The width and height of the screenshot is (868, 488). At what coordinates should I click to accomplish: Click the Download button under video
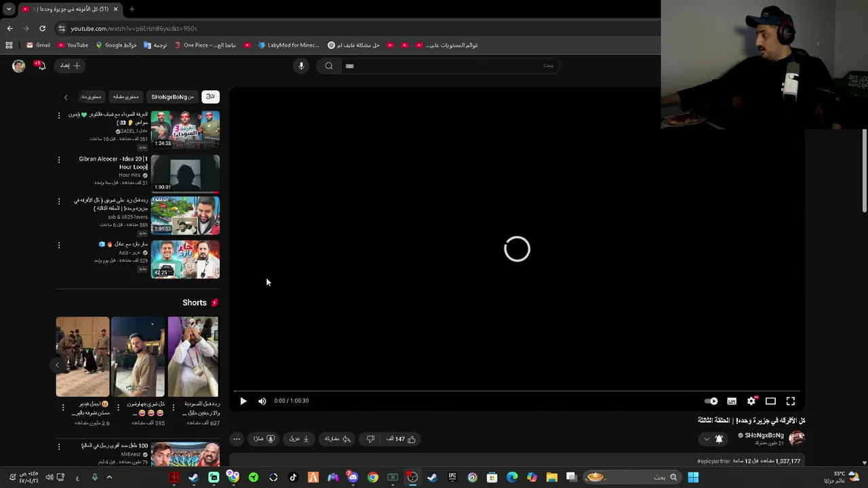pos(299,439)
